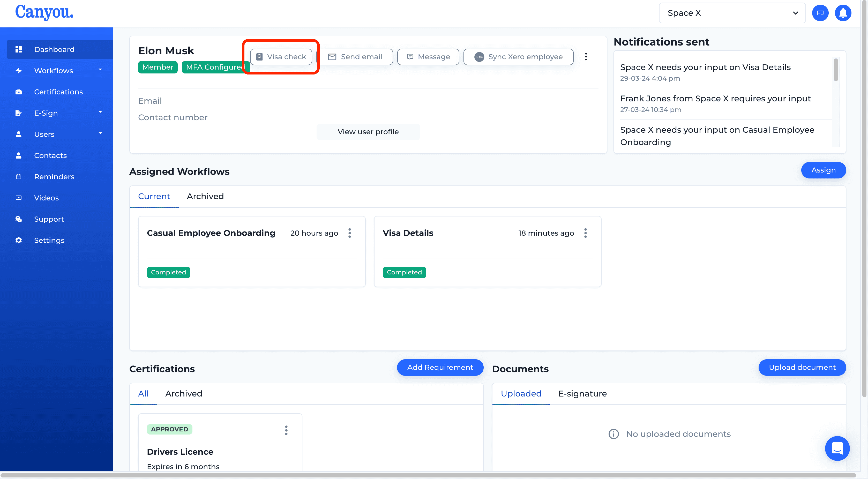
Task: Open more options beside Sync Xero employee
Action: pyautogui.click(x=586, y=57)
